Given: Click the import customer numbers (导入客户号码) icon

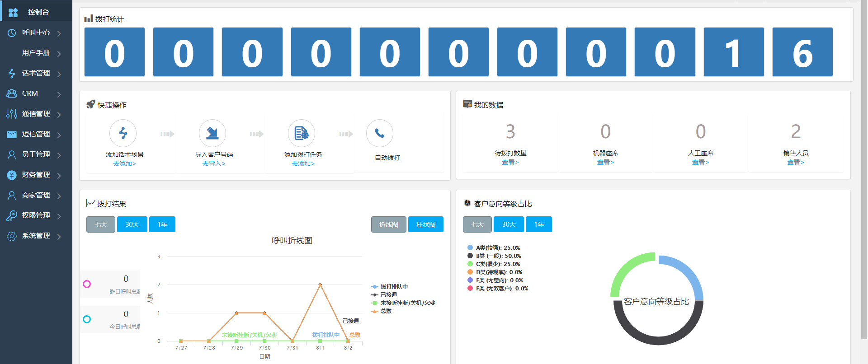Looking at the screenshot, I should (212, 133).
